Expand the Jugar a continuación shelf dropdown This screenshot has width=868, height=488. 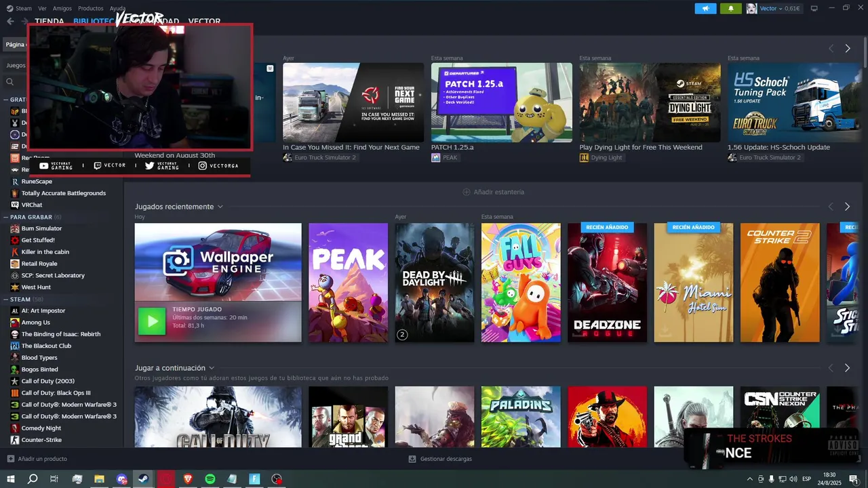pyautogui.click(x=212, y=368)
